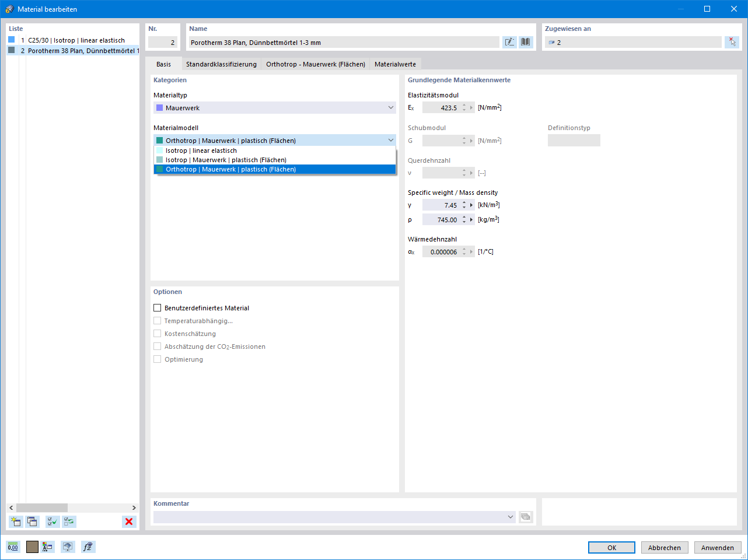The width and height of the screenshot is (748, 560).
Task: Toggle the Temperaturabhängig... checkbox
Action: [157, 321]
